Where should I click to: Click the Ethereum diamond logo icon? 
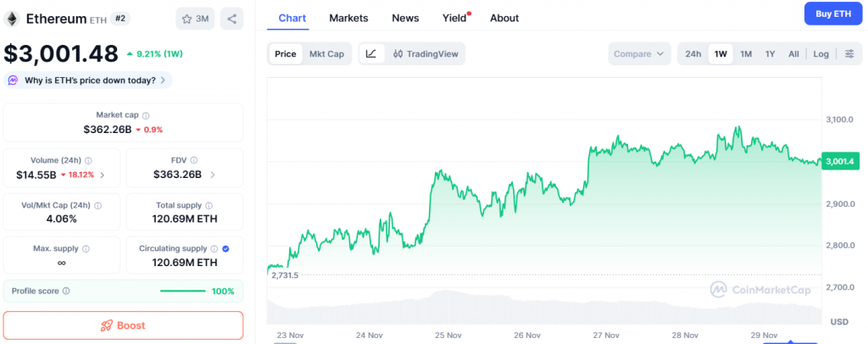11,19
